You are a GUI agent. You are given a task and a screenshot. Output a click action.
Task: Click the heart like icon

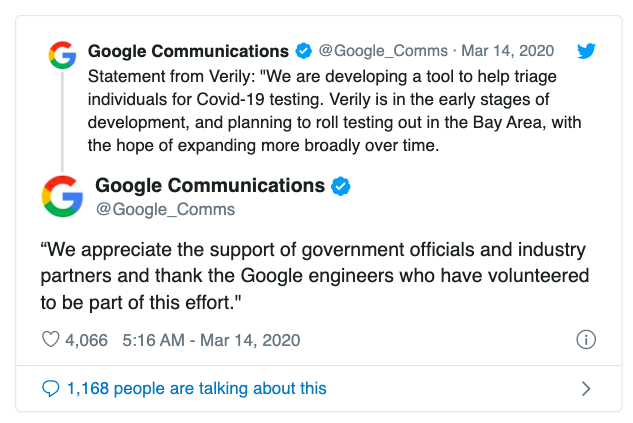51,340
